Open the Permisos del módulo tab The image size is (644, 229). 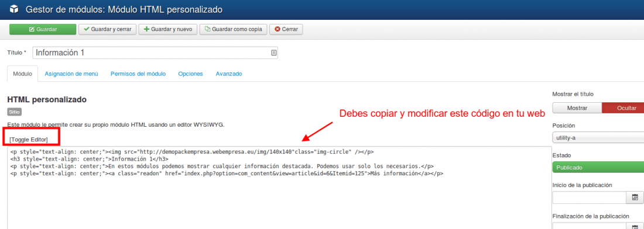pyautogui.click(x=138, y=74)
